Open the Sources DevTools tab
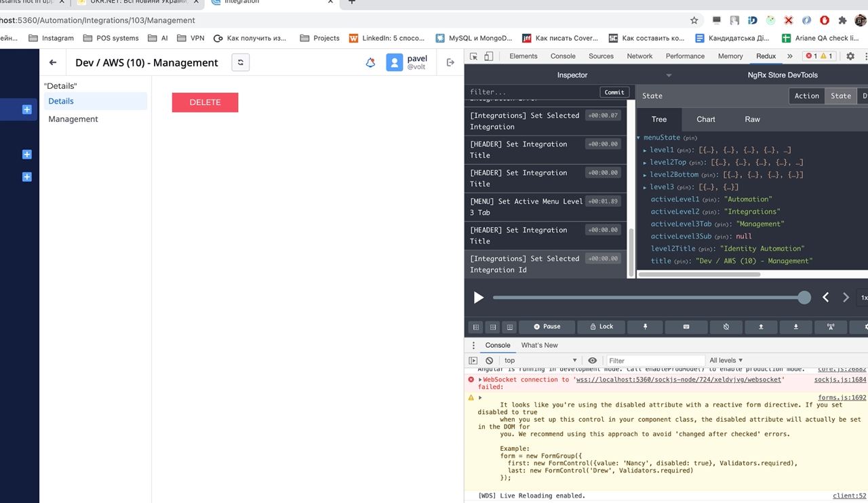The height and width of the screenshot is (503, 868). pyautogui.click(x=601, y=56)
